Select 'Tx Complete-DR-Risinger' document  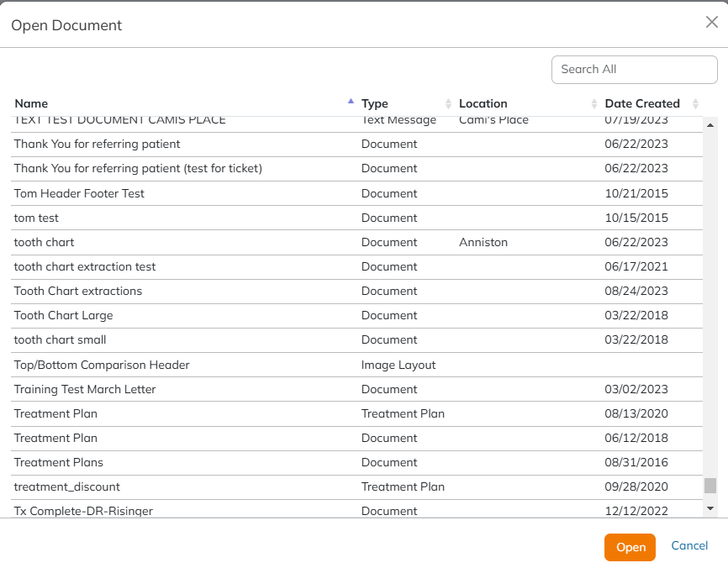pos(356,509)
